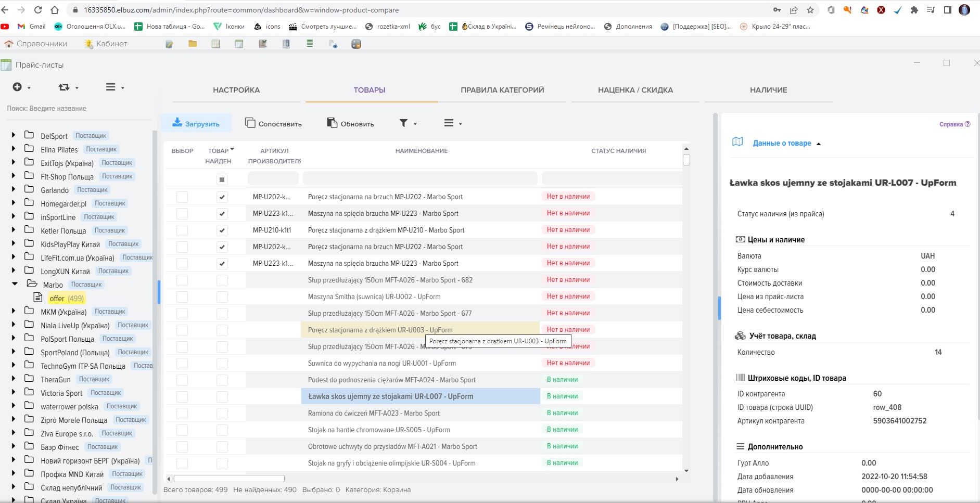This screenshot has height=503, width=980.
Task: Open the yellow folder toolbar icon
Action: pyautogui.click(x=193, y=44)
